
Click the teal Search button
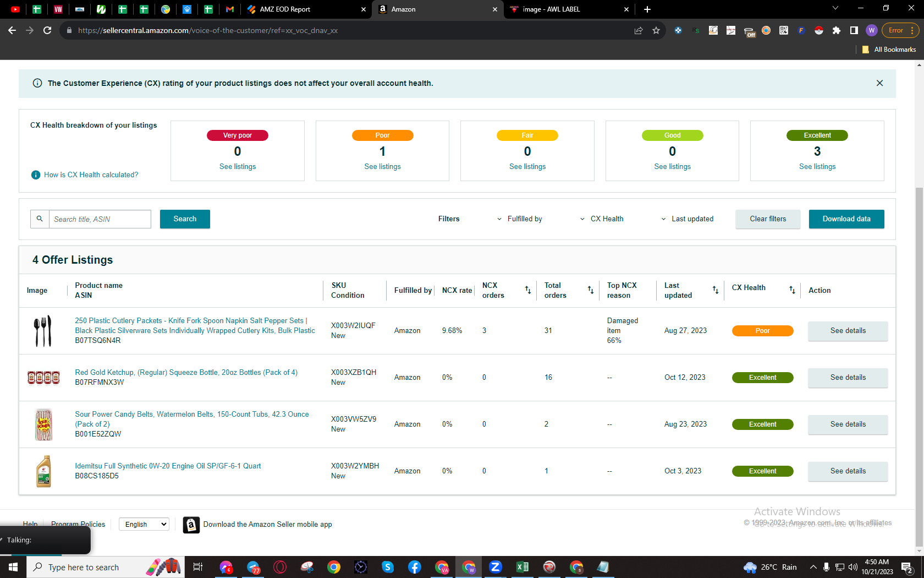point(185,219)
